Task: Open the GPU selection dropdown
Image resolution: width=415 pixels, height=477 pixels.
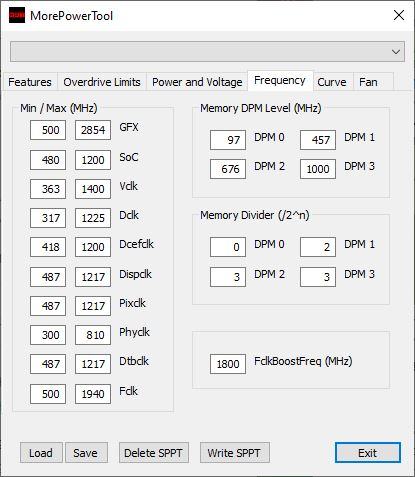Action: click(207, 52)
